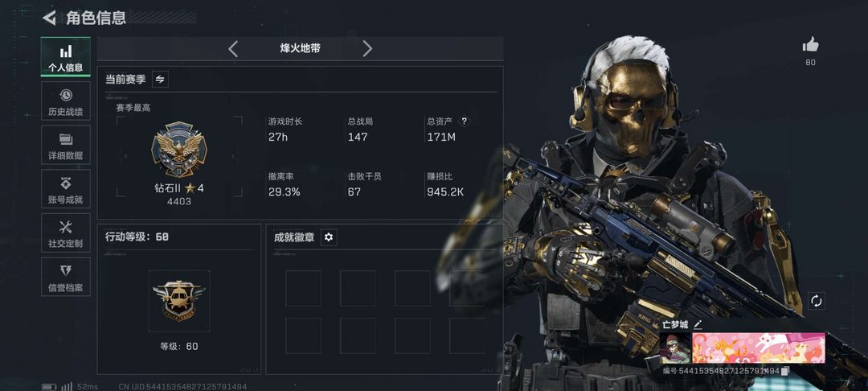This screenshot has height=391, width=868.
Task: Click the rotate character refresh icon
Action: (x=817, y=301)
